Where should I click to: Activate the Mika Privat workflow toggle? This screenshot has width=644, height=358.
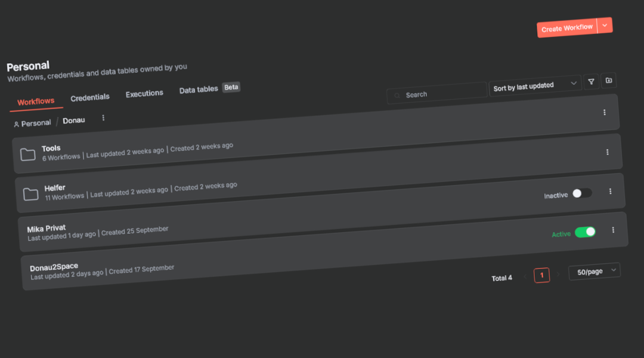point(582,193)
